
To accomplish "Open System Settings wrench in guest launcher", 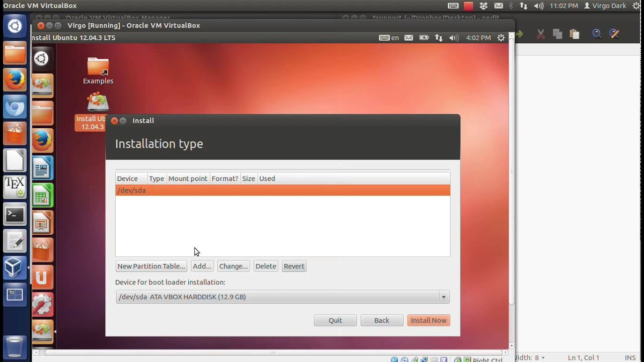I will [42, 304].
